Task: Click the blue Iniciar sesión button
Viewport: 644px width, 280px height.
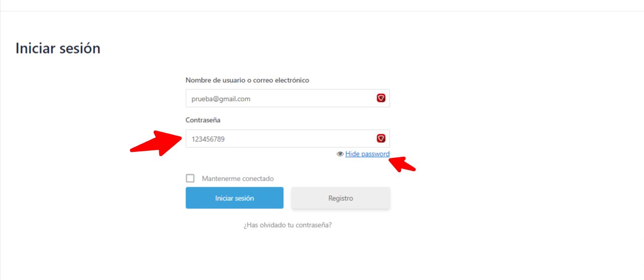Action: (235, 198)
